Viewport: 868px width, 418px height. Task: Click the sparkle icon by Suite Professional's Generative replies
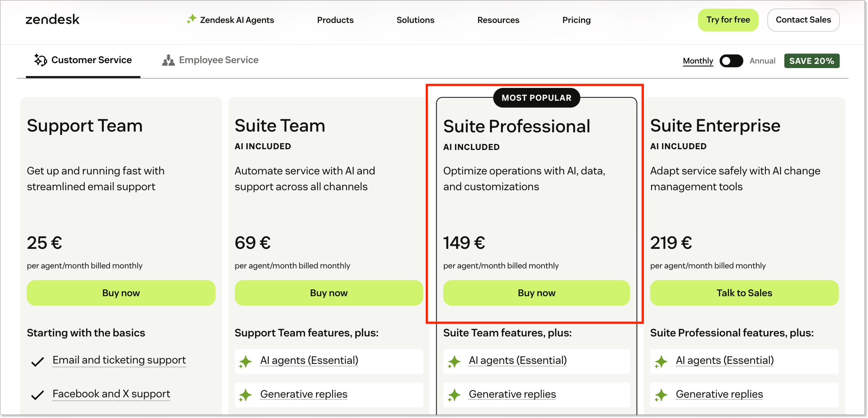[x=454, y=395]
